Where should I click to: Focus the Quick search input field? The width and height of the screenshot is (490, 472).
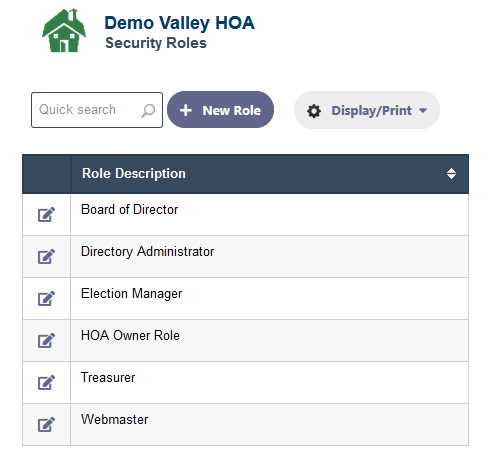click(x=97, y=110)
